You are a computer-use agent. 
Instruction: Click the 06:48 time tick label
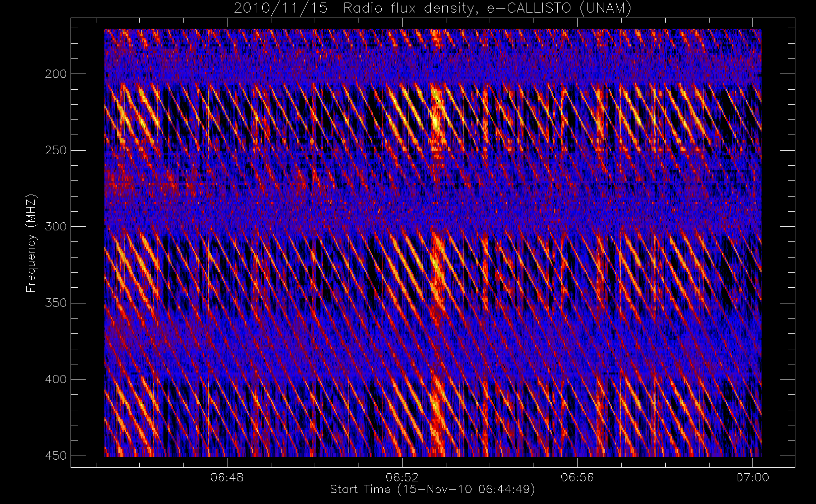227,477
